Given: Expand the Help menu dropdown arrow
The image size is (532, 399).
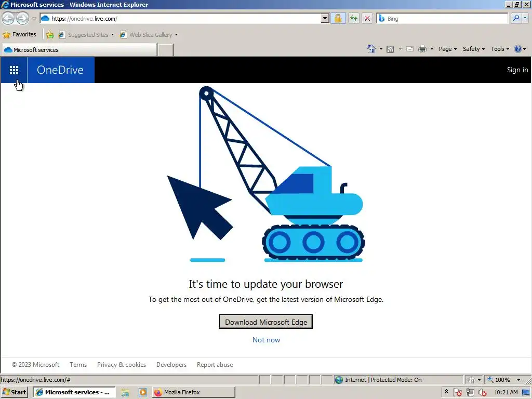Looking at the screenshot, I should coord(525,49).
